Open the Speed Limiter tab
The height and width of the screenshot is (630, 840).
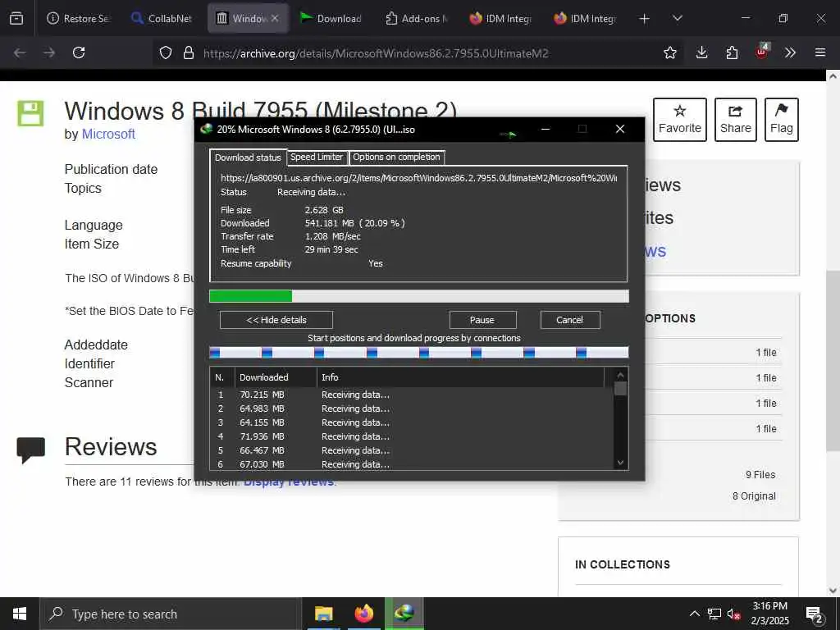click(x=317, y=157)
